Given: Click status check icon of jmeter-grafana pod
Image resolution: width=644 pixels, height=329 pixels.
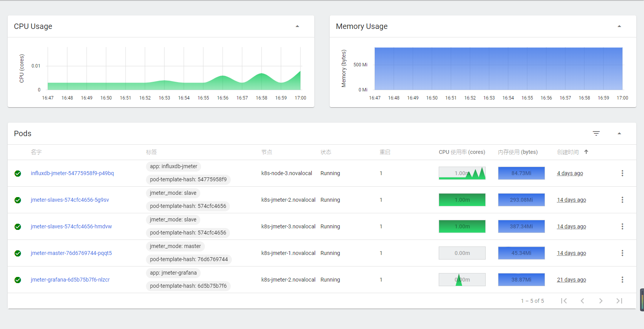Looking at the screenshot, I should coord(18,280).
